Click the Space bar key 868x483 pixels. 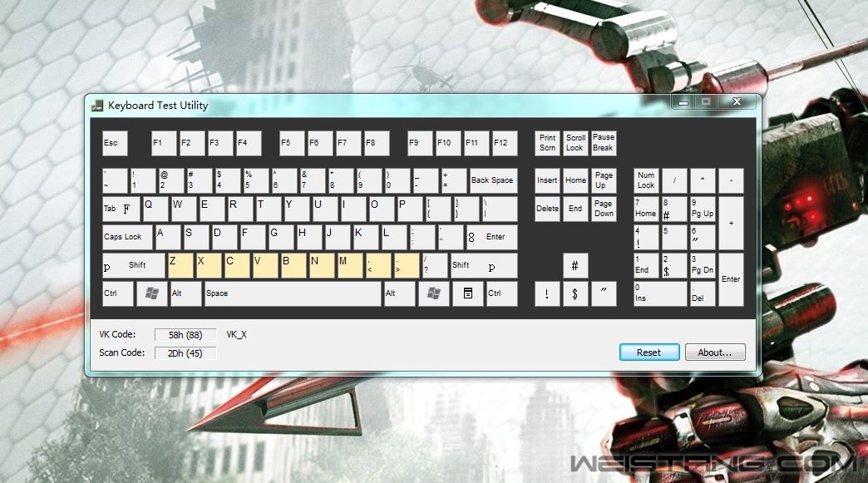293,293
